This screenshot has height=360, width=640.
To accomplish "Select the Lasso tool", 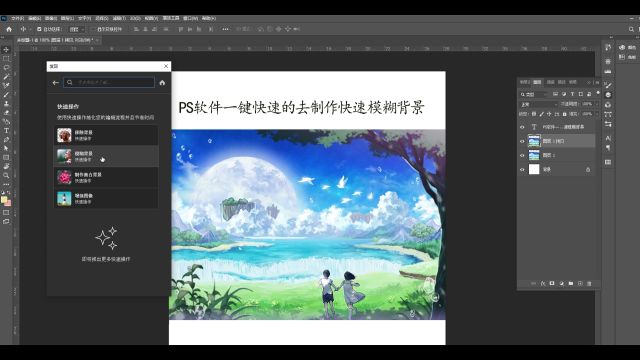I will pos(6,67).
